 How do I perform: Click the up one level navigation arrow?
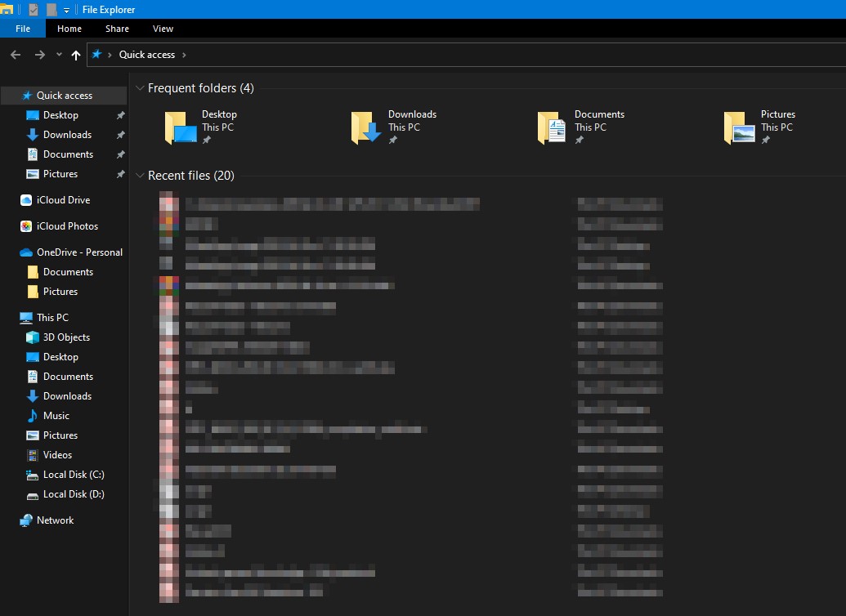click(75, 54)
